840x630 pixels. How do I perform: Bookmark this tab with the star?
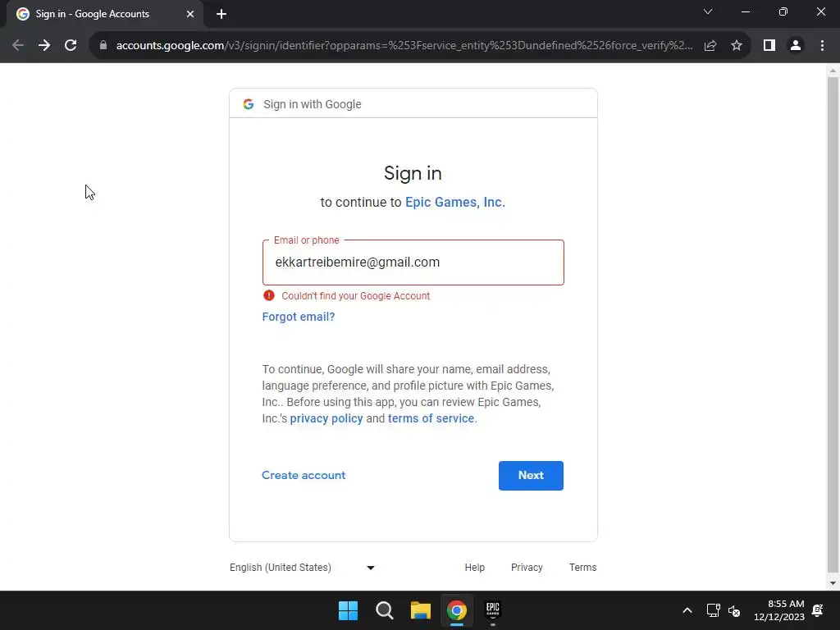click(x=737, y=46)
